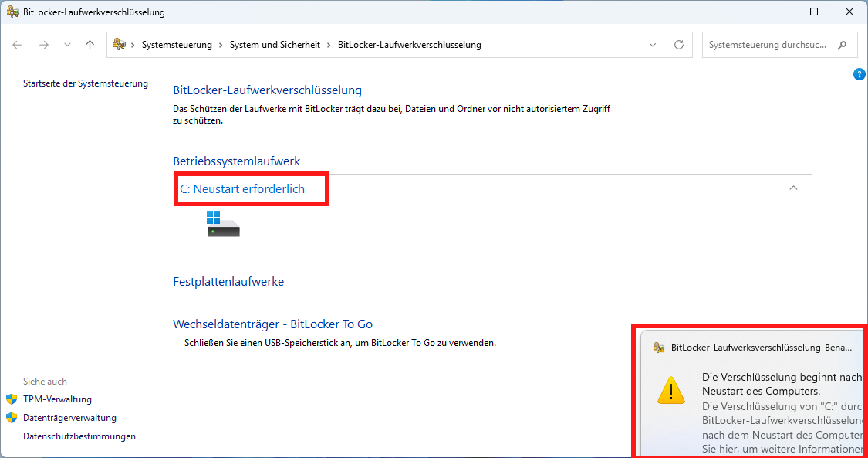868x458 pixels.
Task: Click the Back navigation arrow
Action: point(17,45)
